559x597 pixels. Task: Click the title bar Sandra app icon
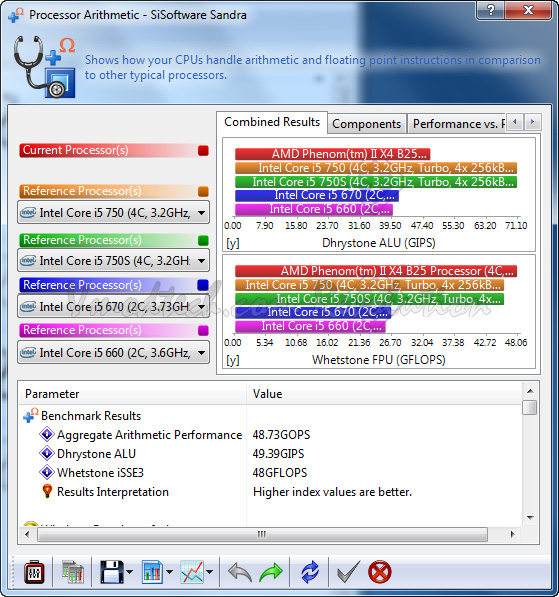tap(16, 15)
